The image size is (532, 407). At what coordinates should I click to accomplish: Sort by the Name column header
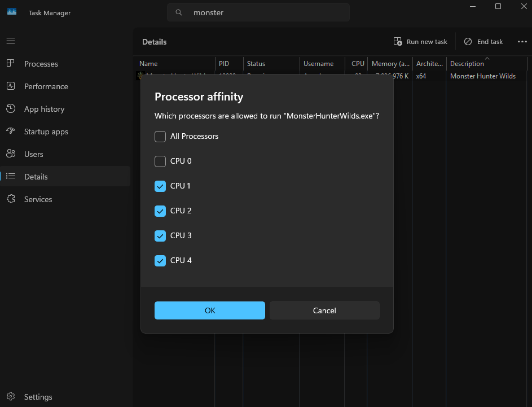(x=148, y=64)
